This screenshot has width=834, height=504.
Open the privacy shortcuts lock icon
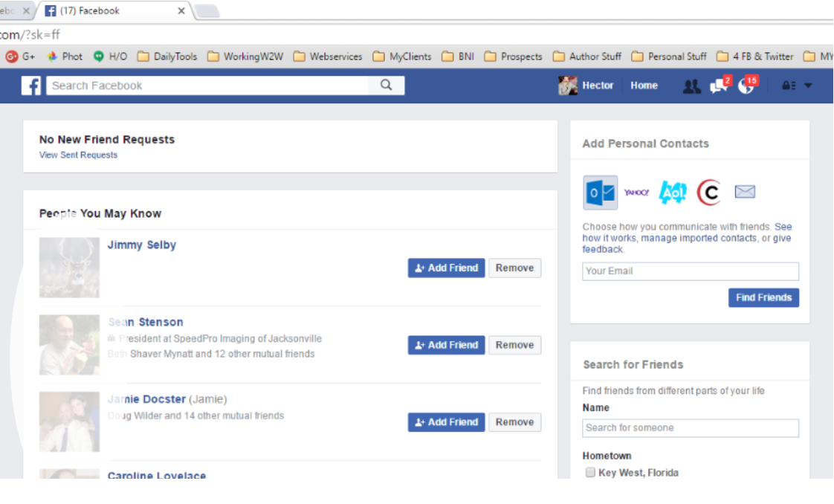click(788, 85)
